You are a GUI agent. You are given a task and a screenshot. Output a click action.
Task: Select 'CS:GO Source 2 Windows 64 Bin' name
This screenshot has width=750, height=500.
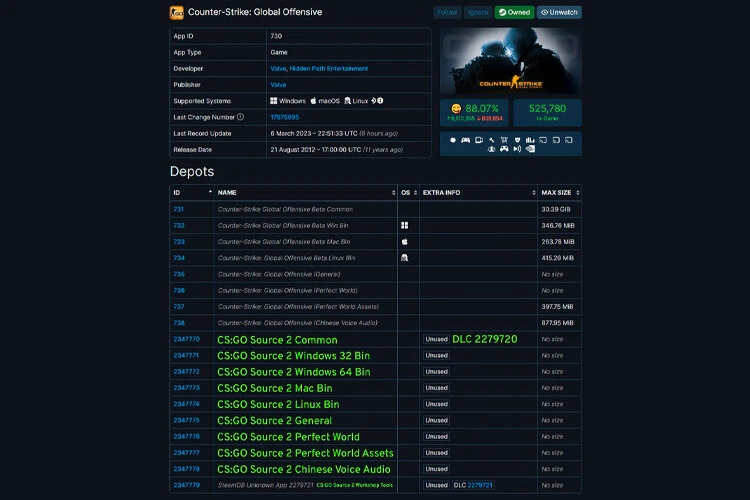click(x=294, y=372)
